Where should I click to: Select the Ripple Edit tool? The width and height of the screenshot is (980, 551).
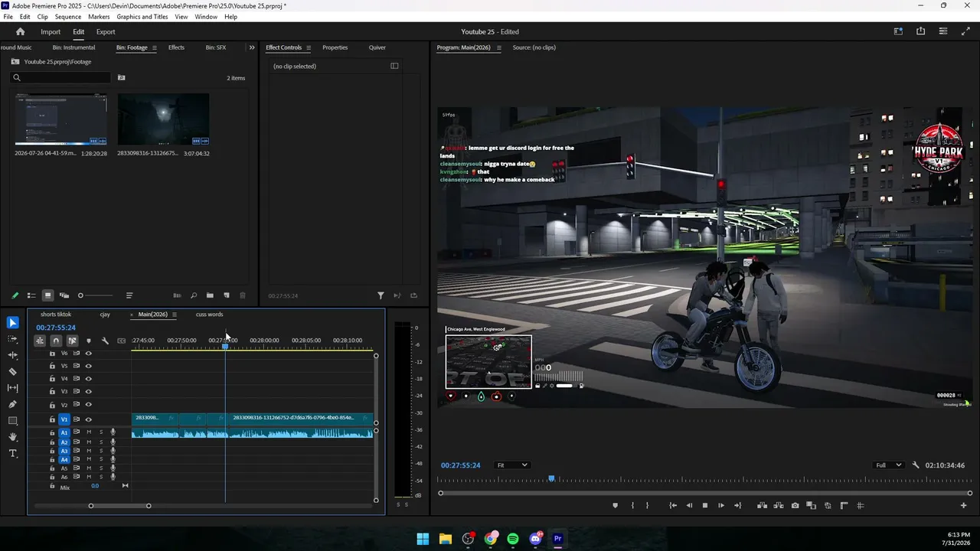12,355
